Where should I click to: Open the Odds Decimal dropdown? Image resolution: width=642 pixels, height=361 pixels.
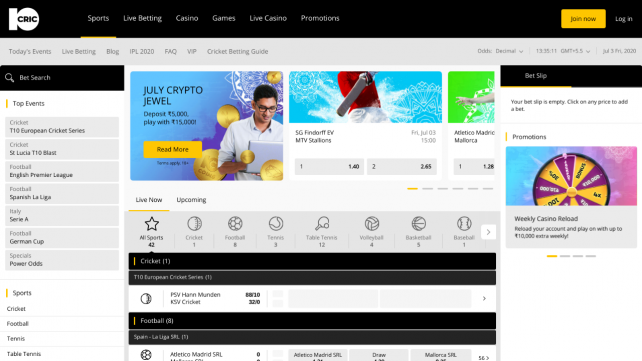coord(500,51)
